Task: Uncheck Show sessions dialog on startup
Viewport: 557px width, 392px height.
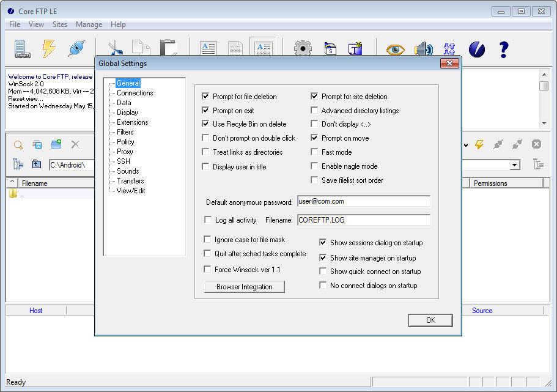Action: pyautogui.click(x=323, y=242)
